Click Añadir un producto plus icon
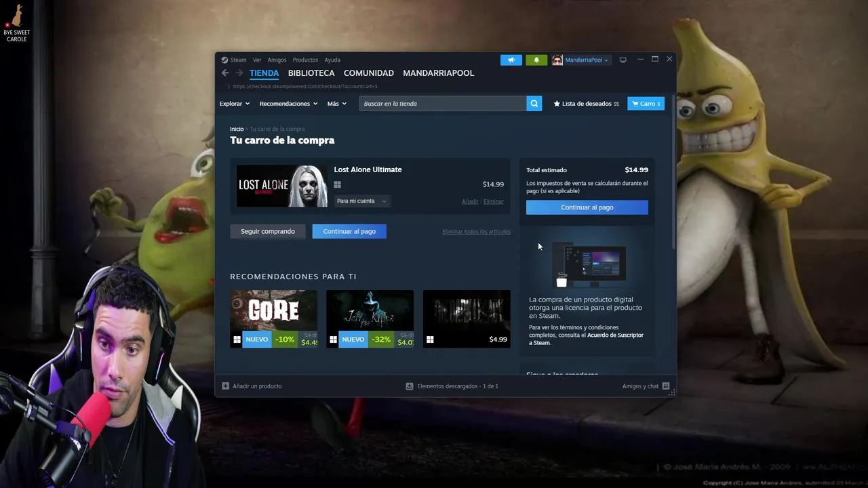868x488 pixels. [x=225, y=386]
